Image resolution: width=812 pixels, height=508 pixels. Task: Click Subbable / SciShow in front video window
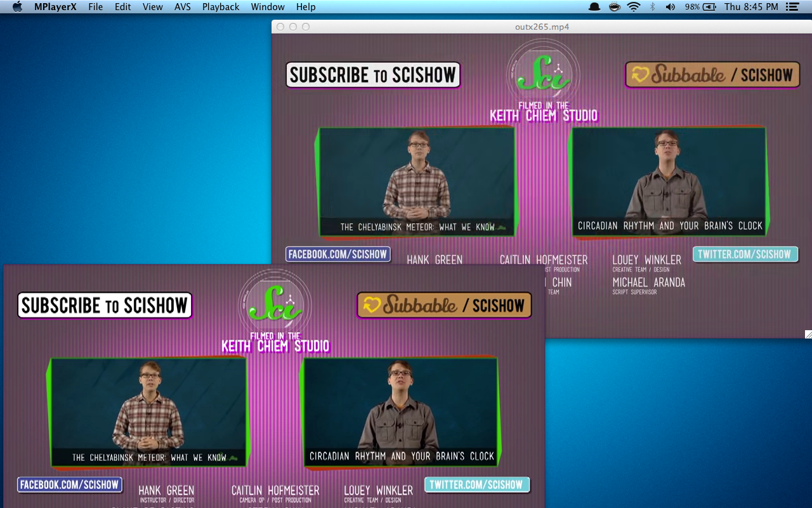tap(444, 305)
